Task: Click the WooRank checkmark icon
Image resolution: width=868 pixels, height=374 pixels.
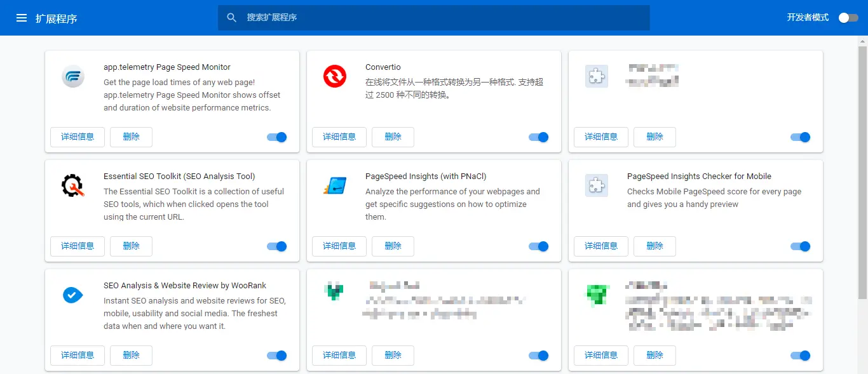Action: click(73, 295)
